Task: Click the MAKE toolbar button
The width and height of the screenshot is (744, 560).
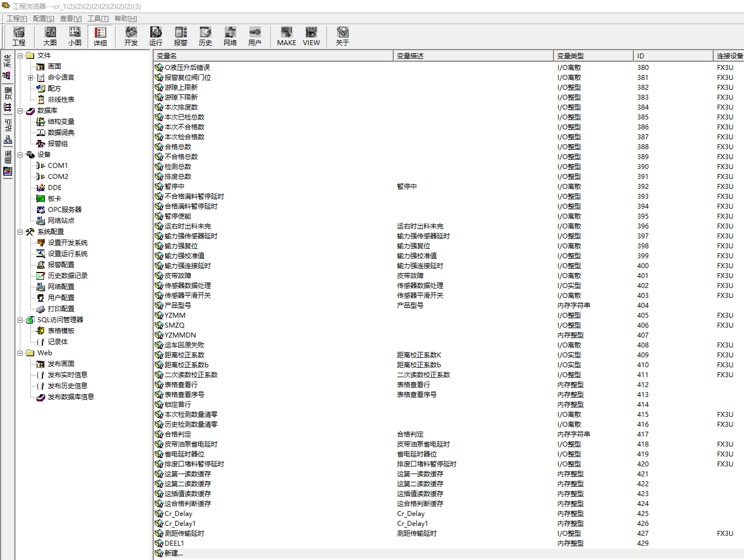Action: pyautogui.click(x=286, y=36)
